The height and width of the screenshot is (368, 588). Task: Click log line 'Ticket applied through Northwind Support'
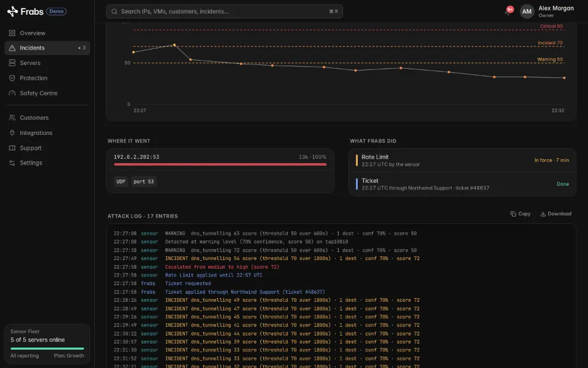point(245,292)
